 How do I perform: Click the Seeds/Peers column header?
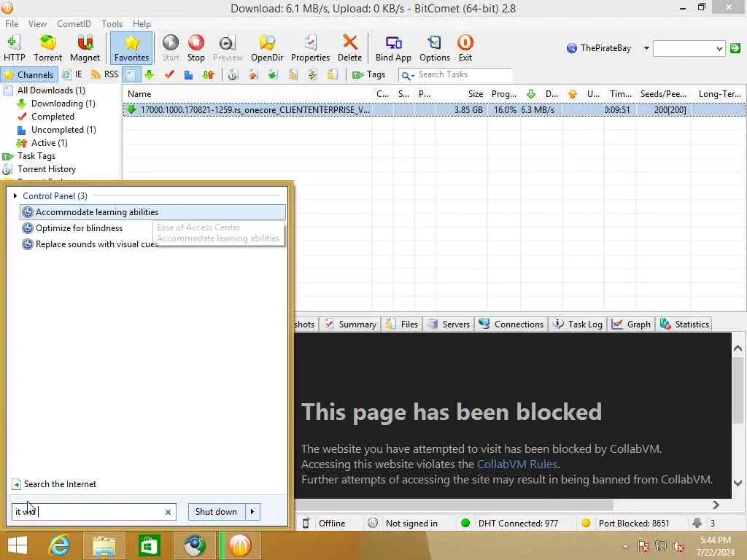(x=662, y=94)
